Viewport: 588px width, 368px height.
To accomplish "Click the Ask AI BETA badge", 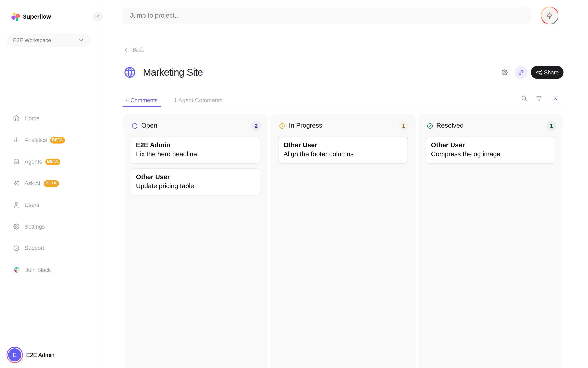I will [51, 183].
